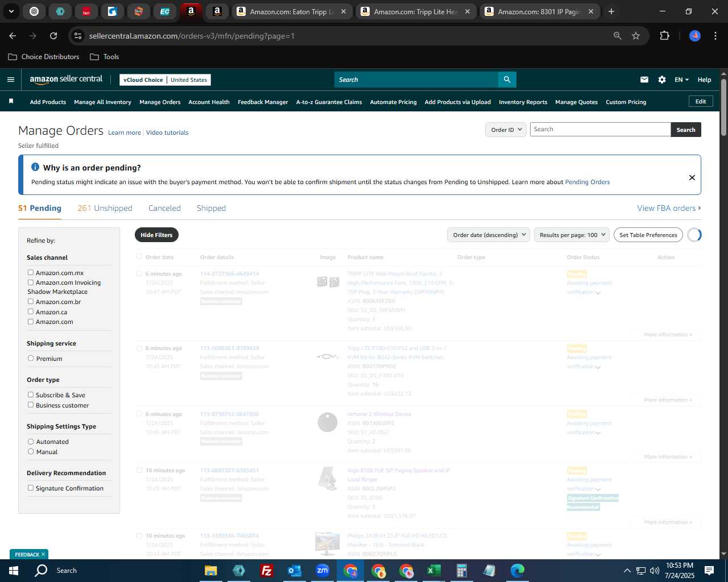Image resolution: width=728 pixels, height=582 pixels.
Task: Open Feedback Manager menu item
Action: click(263, 102)
